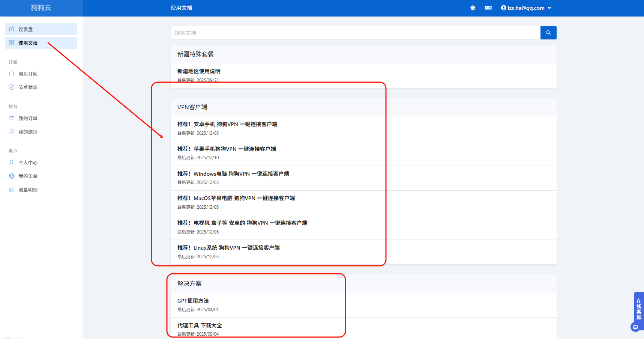Click the 购买订阅 shopping bag icon
Screen dimensions: 644x339
point(12,74)
